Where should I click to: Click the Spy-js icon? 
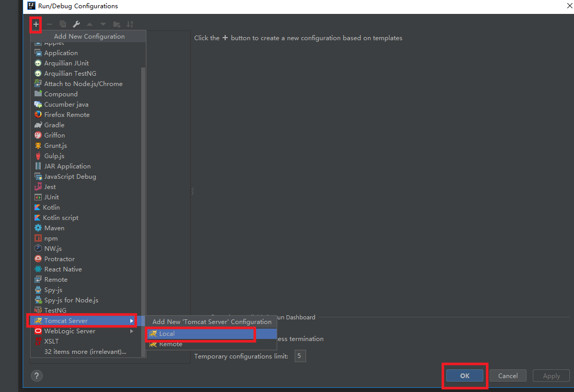pos(38,289)
